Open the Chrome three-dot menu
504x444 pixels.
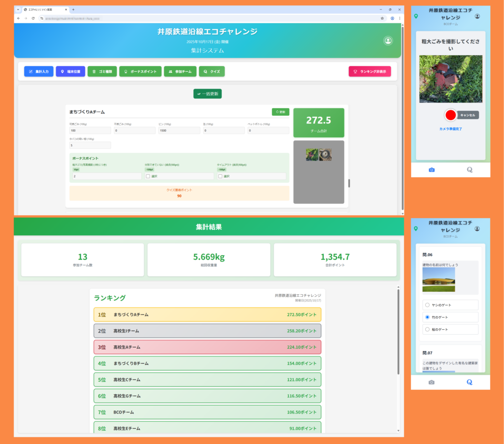pyautogui.click(x=399, y=18)
